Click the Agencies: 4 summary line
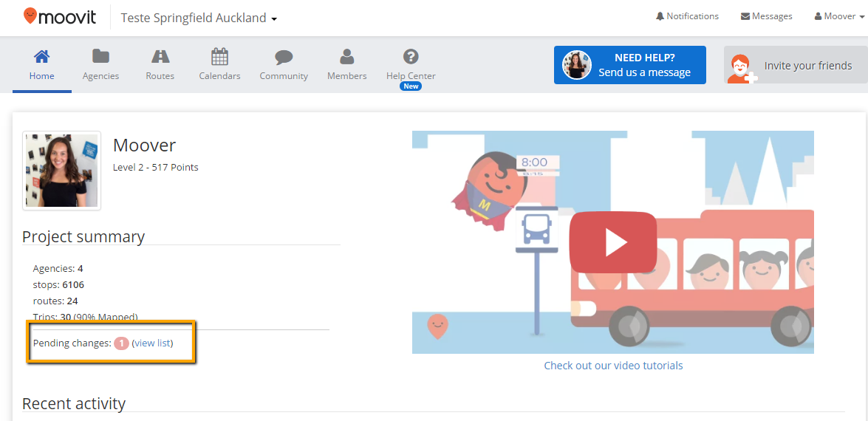This screenshot has height=421, width=868. (58, 268)
